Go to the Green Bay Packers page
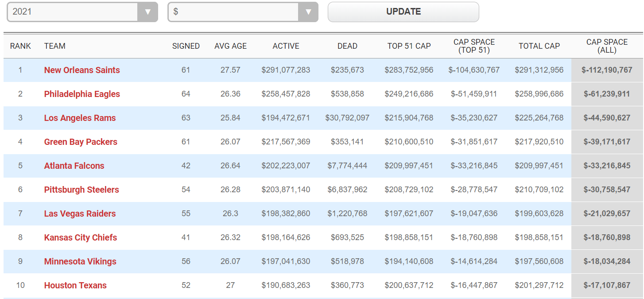 click(81, 142)
